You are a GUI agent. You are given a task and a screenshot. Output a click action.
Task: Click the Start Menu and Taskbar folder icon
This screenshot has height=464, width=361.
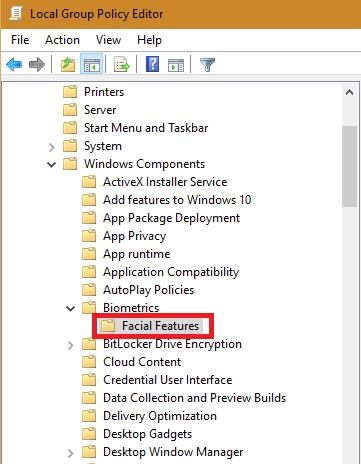[x=70, y=128]
